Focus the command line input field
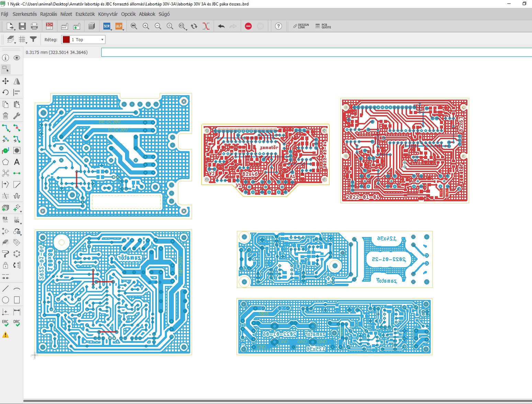The image size is (532, 404). (316, 52)
